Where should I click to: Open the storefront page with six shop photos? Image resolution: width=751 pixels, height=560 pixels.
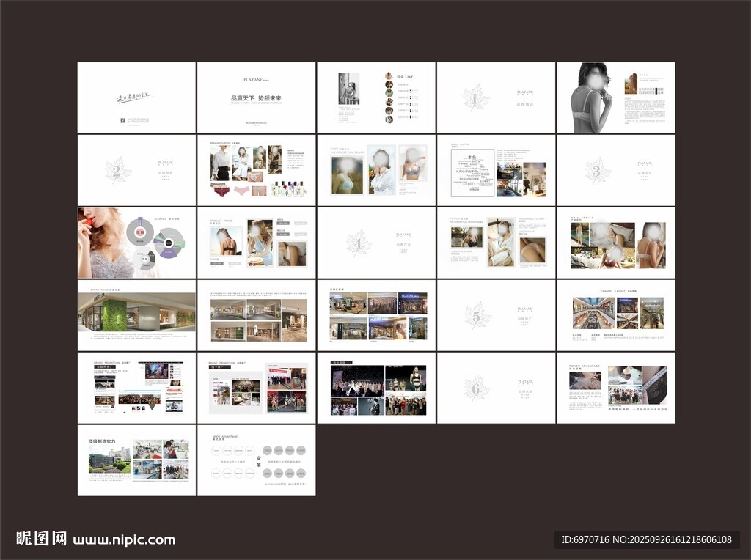[x=376, y=315]
